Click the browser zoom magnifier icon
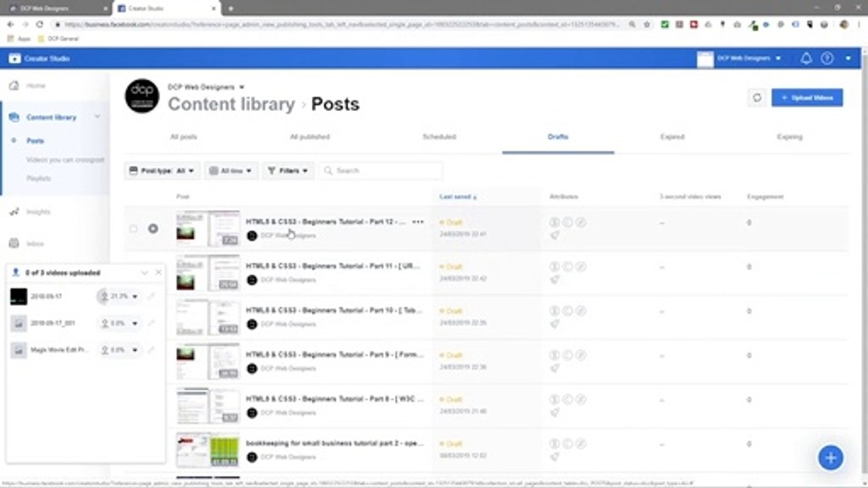868x488 pixels. (633, 24)
